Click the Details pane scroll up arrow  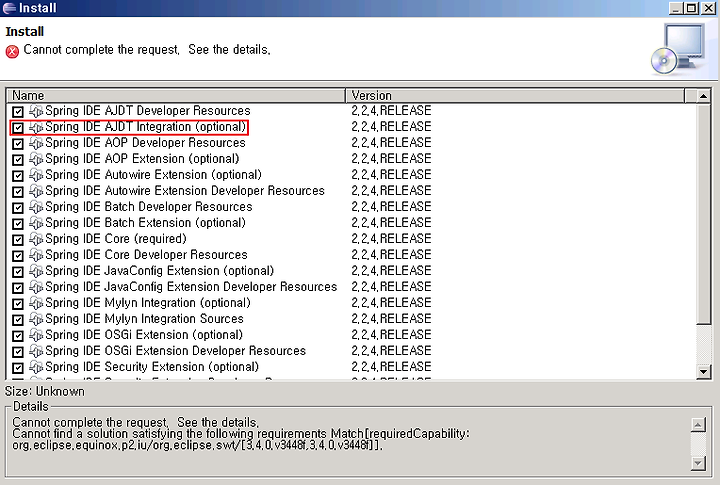coord(698,424)
